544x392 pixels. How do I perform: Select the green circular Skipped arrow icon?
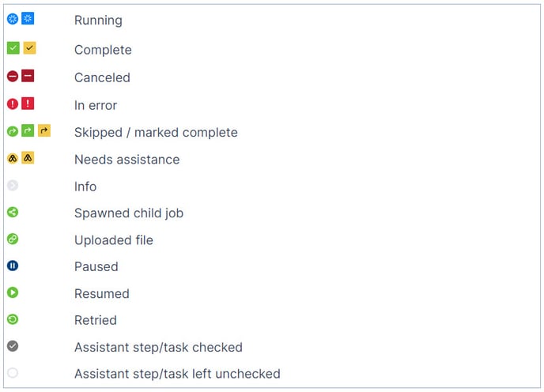[x=13, y=131]
